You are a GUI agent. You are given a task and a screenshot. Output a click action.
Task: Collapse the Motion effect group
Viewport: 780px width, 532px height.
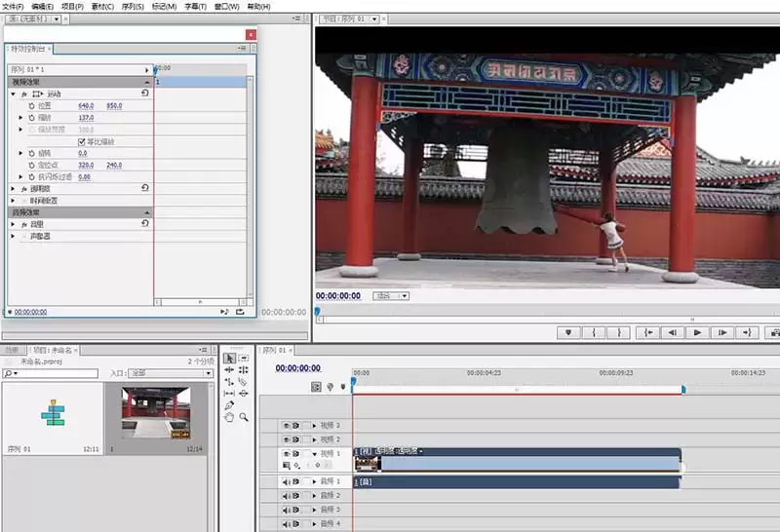[14, 94]
